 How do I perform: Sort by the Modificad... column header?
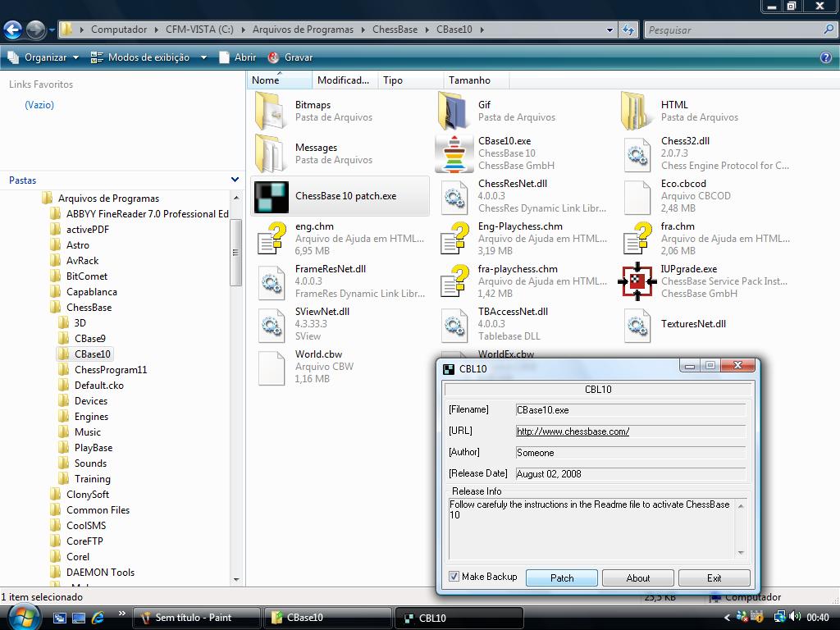point(345,80)
